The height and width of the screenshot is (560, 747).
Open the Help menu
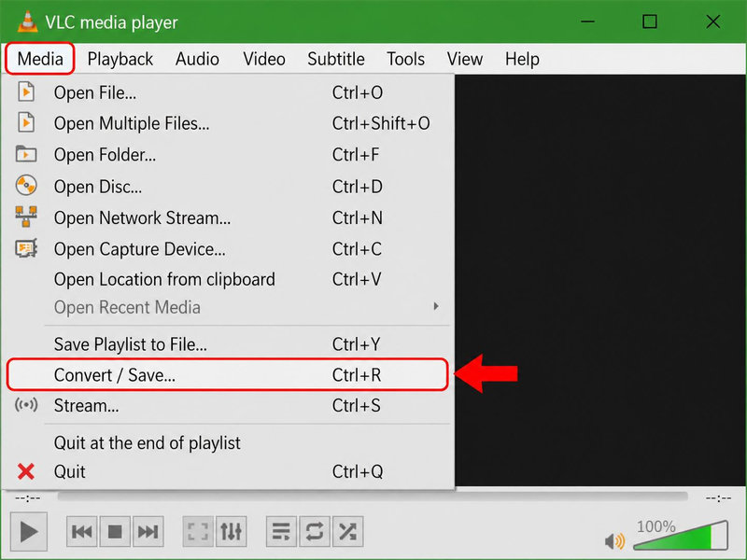(x=522, y=59)
